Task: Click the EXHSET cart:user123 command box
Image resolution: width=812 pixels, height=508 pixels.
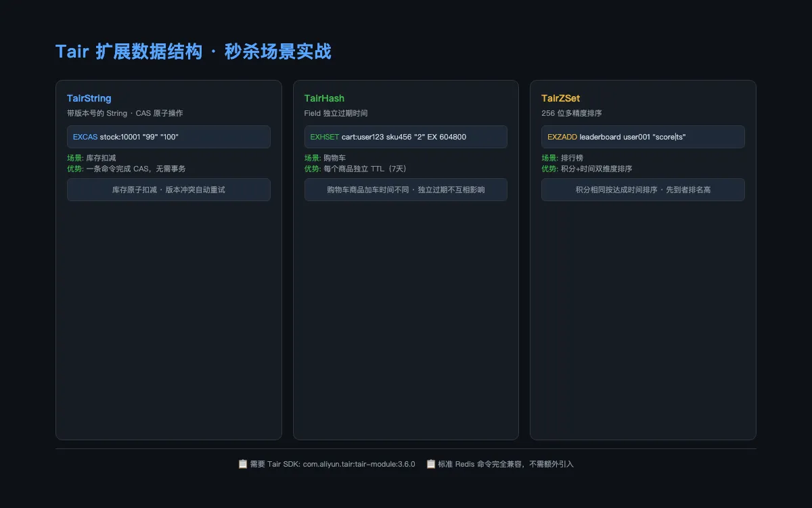Action: coord(406,137)
